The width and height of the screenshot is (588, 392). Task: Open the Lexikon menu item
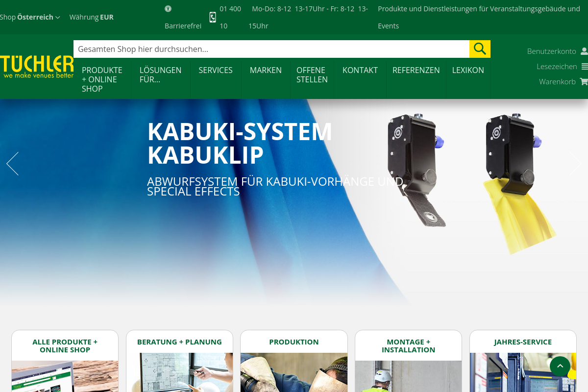pyautogui.click(x=468, y=70)
